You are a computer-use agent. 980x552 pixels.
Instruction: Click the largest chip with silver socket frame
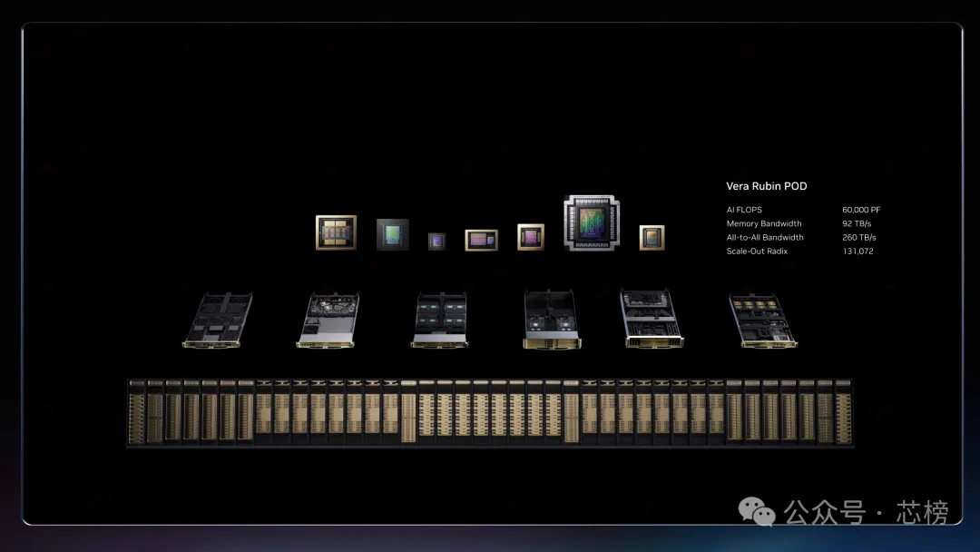pyautogui.click(x=592, y=222)
